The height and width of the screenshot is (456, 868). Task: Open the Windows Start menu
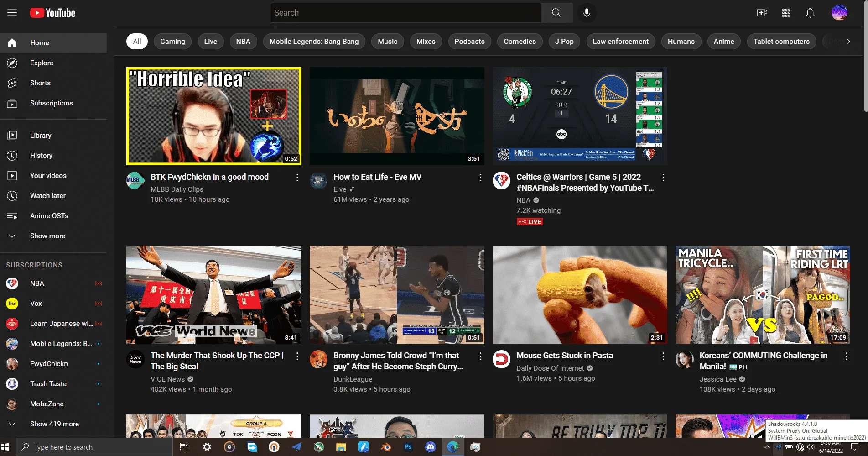5,447
